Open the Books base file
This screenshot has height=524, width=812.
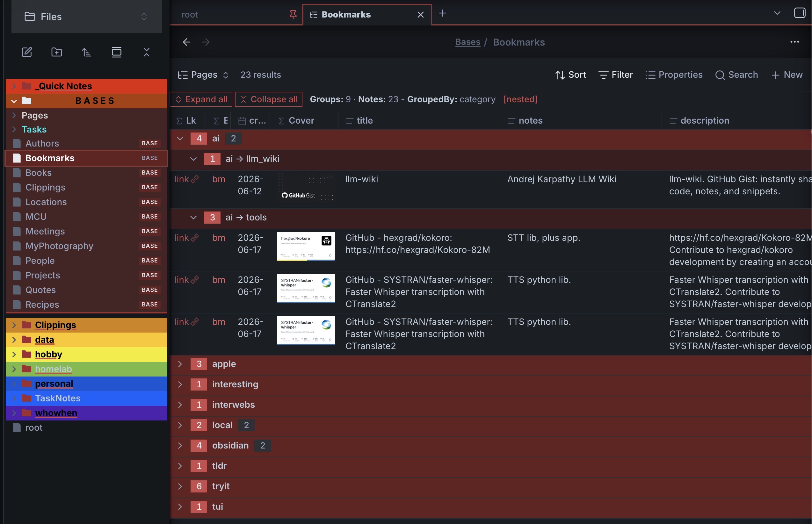[86, 173]
